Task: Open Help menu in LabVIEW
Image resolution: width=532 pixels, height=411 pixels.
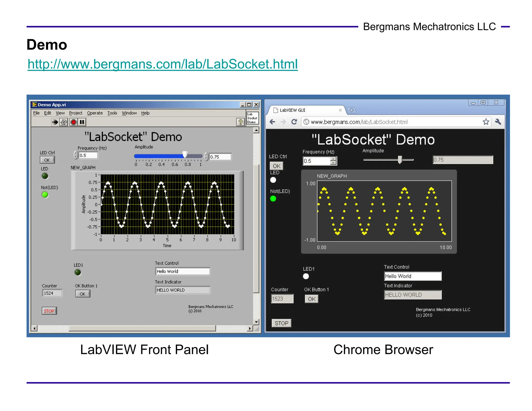Action: click(x=145, y=113)
